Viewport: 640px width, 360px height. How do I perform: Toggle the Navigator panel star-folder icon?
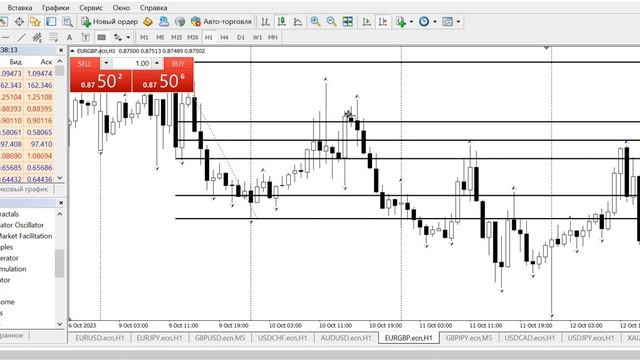tap(35, 22)
